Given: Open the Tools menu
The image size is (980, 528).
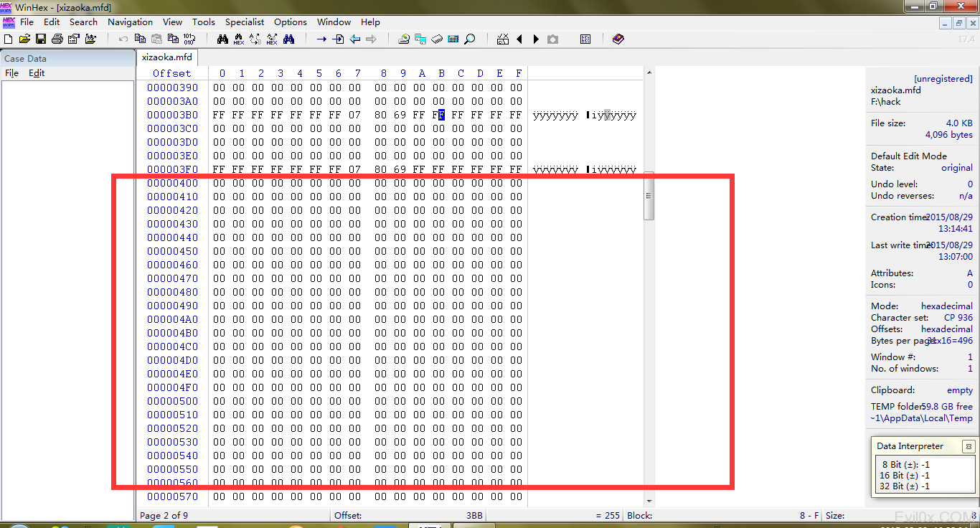Looking at the screenshot, I should [x=204, y=22].
